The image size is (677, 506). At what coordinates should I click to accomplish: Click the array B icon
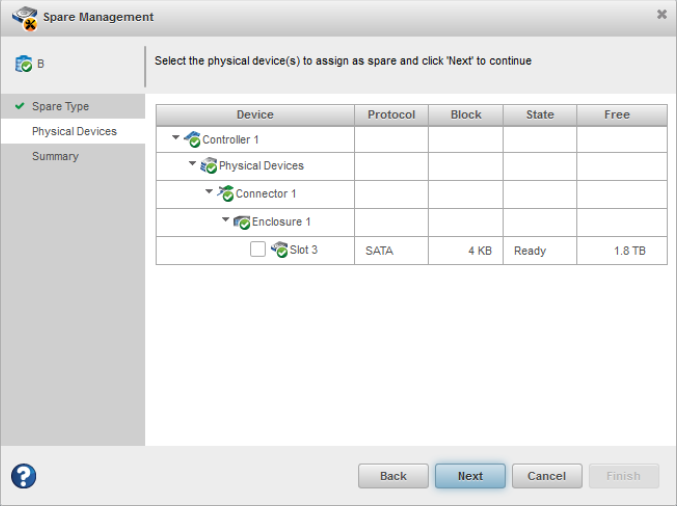tap(23, 64)
